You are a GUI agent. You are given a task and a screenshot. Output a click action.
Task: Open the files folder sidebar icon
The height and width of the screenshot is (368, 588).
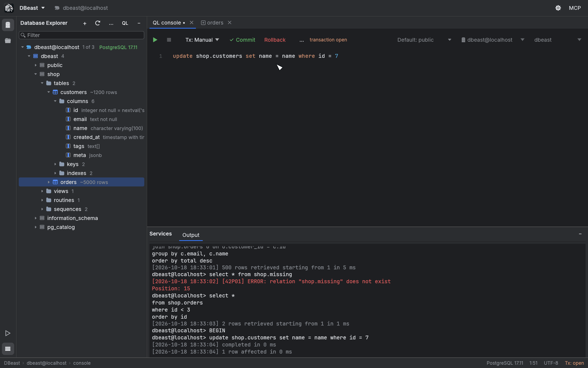[x=8, y=41]
